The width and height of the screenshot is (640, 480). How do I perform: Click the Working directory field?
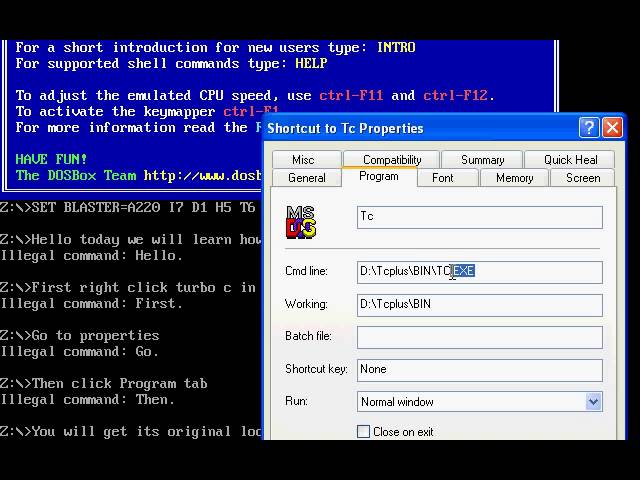(480, 305)
